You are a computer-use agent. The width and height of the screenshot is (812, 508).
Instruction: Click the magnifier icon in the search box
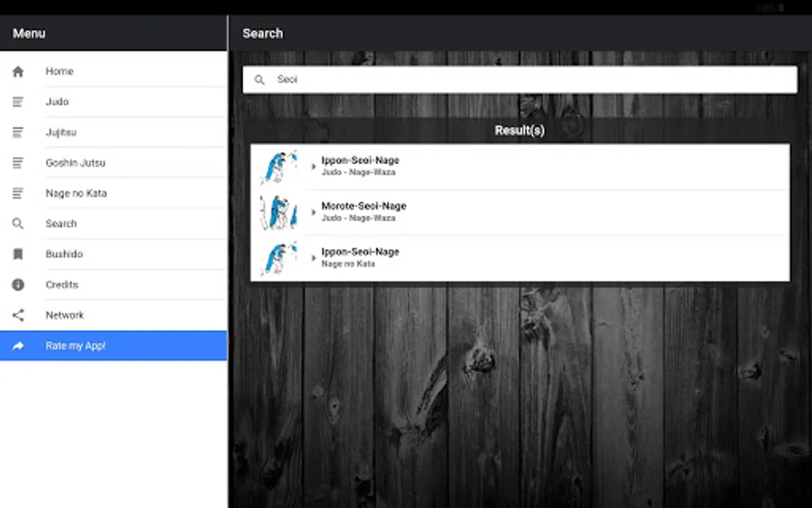(x=259, y=80)
